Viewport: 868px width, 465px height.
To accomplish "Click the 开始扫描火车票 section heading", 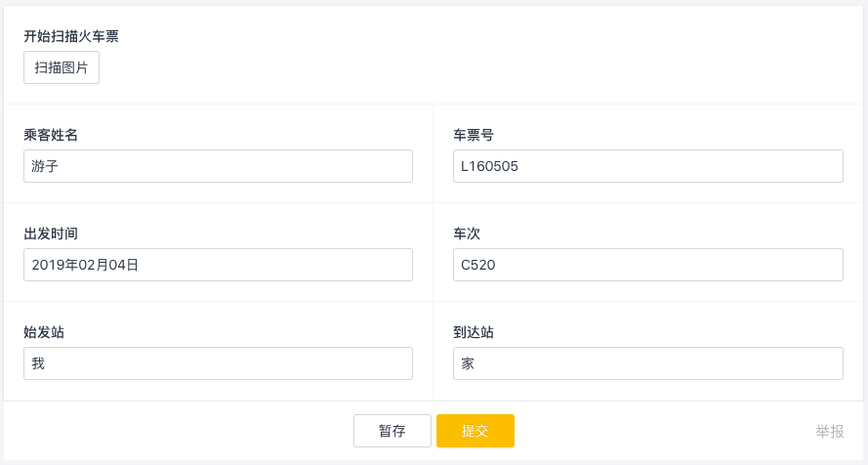I will pyautogui.click(x=71, y=36).
